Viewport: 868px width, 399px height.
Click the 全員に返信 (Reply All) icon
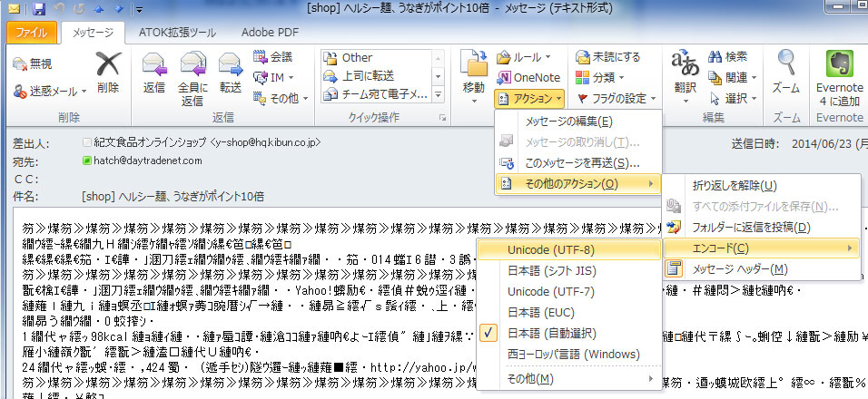192,64
